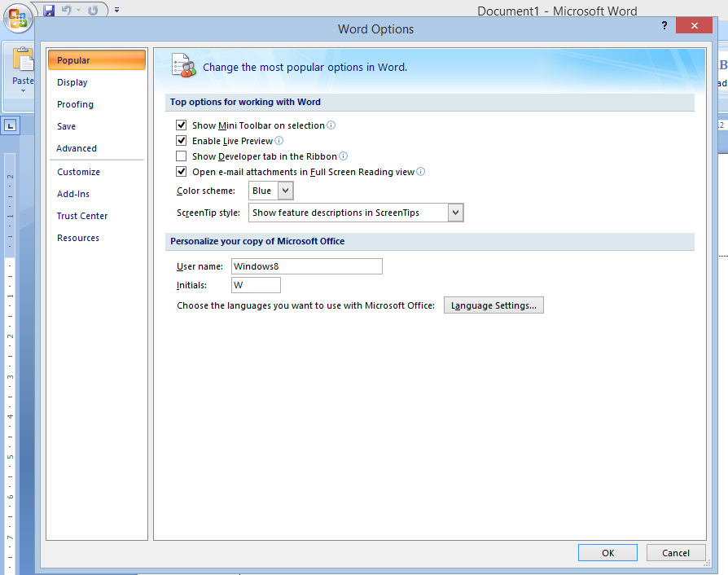The width and height of the screenshot is (728, 575).
Task: Click the vertical ruler in Word window
Action: [x=10, y=362]
